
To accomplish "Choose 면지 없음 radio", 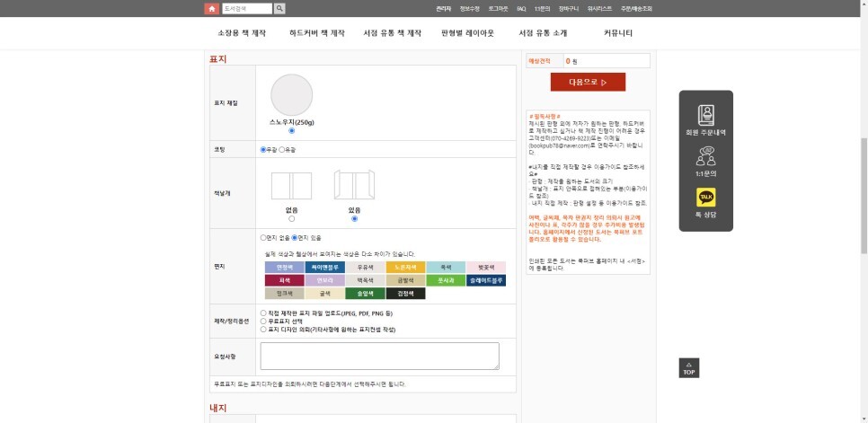I will click(263, 238).
